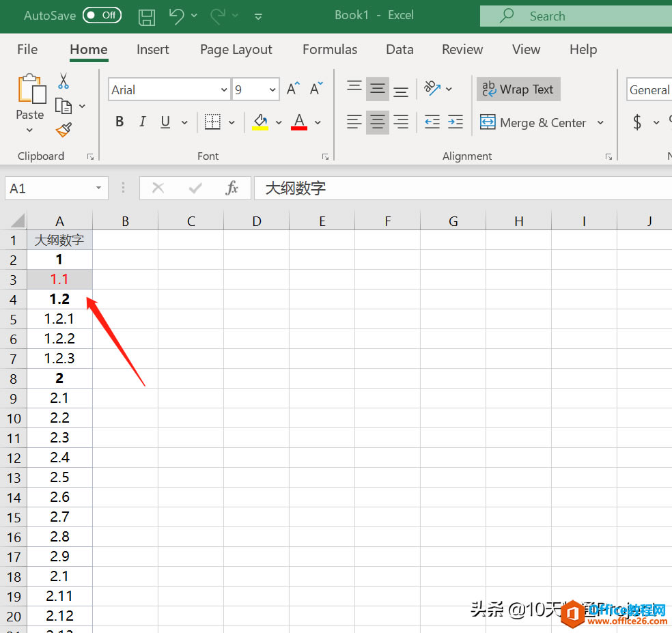The image size is (672, 633).
Task: Decrease font size with smaller A icon
Action: (316, 89)
